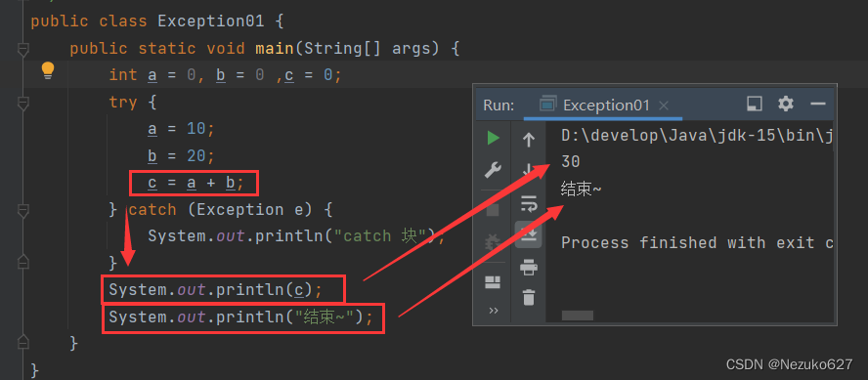Toggle soft-wrap in the Run console
868x380 pixels.
pos(529,204)
